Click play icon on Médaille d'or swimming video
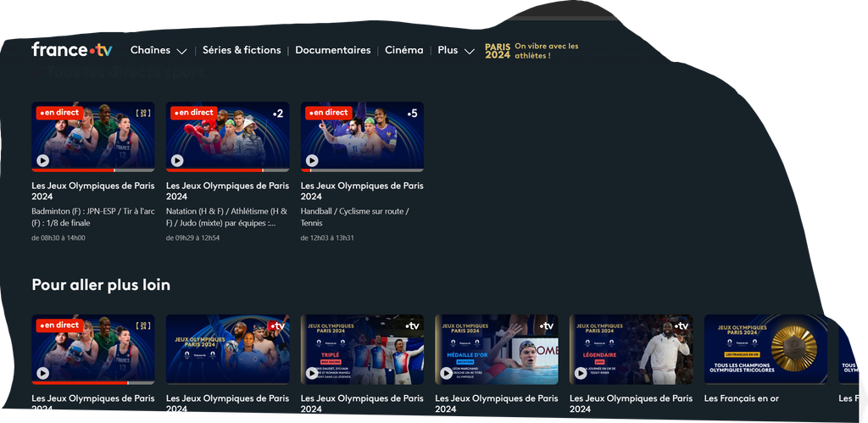 446,373
